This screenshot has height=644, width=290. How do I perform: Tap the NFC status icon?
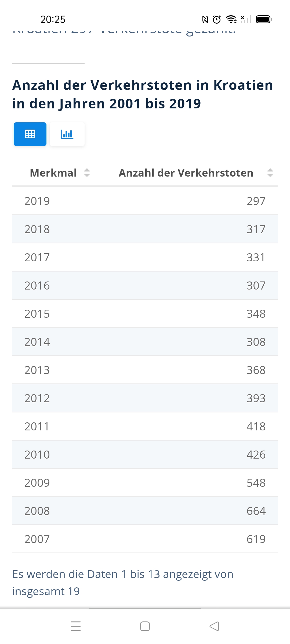pos(205,19)
